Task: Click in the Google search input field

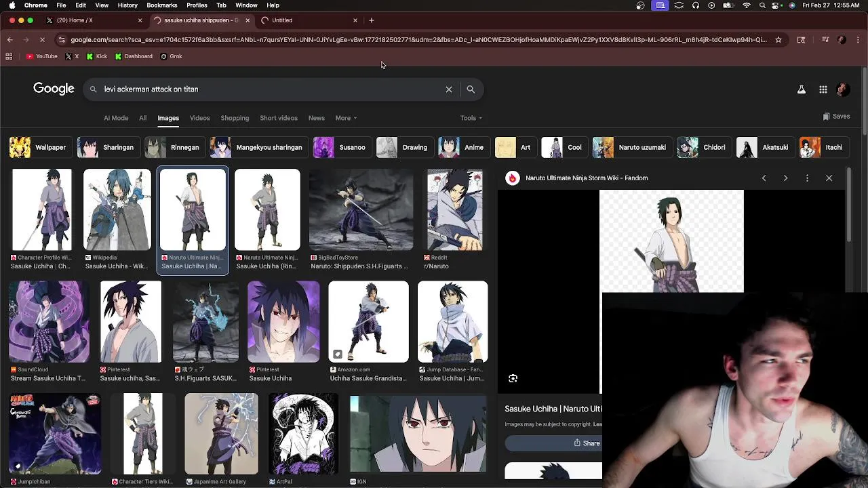Action: tap(271, 89)
